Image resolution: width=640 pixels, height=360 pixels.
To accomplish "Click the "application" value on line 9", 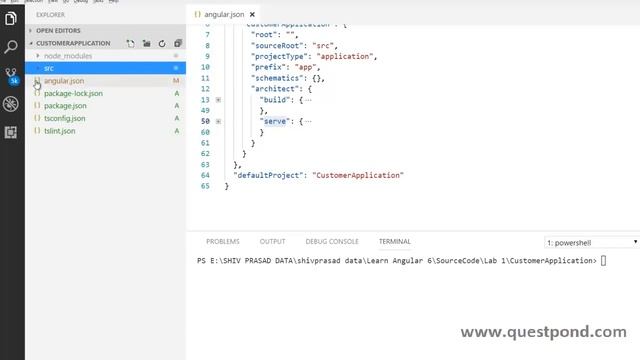I will [345, 56].
